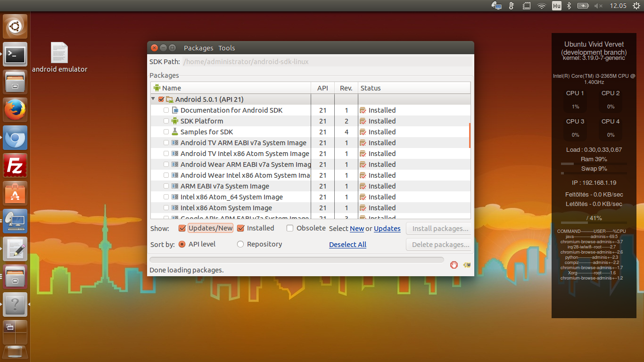Open Ubuntu Software Center icon

[16, 193]
